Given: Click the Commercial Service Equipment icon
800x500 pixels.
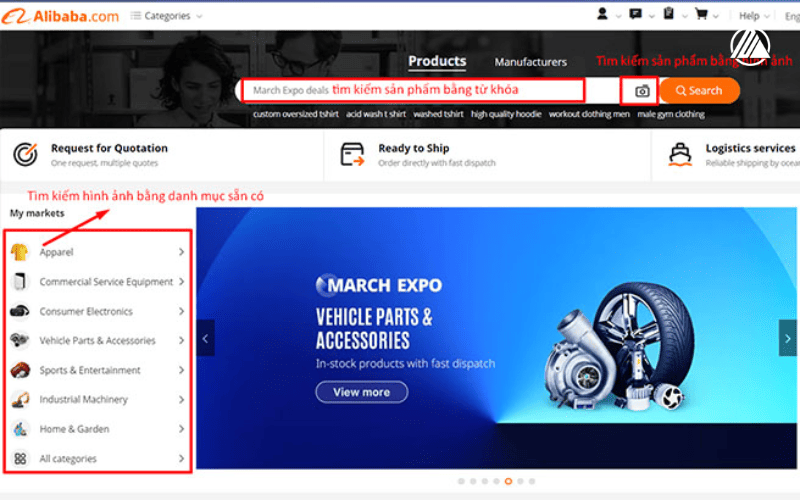Looking at the screenshot, I should (19, 282).
